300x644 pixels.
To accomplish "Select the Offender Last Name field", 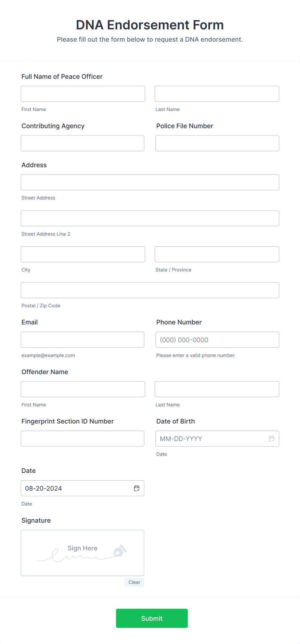I will tap(217, 389).
